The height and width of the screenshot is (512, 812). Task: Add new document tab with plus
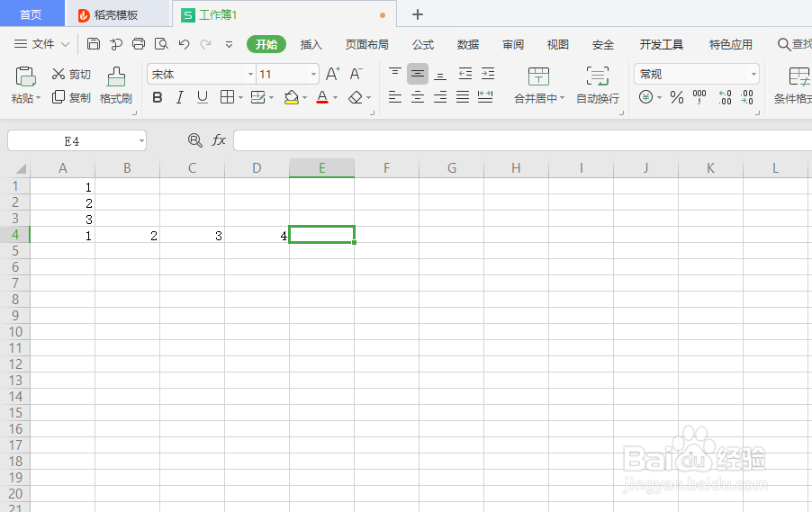coord(418,14)
